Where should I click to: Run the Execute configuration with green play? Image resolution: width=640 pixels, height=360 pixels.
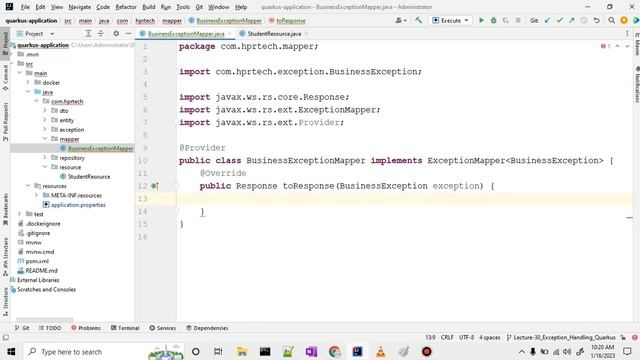tap(481, 20)
